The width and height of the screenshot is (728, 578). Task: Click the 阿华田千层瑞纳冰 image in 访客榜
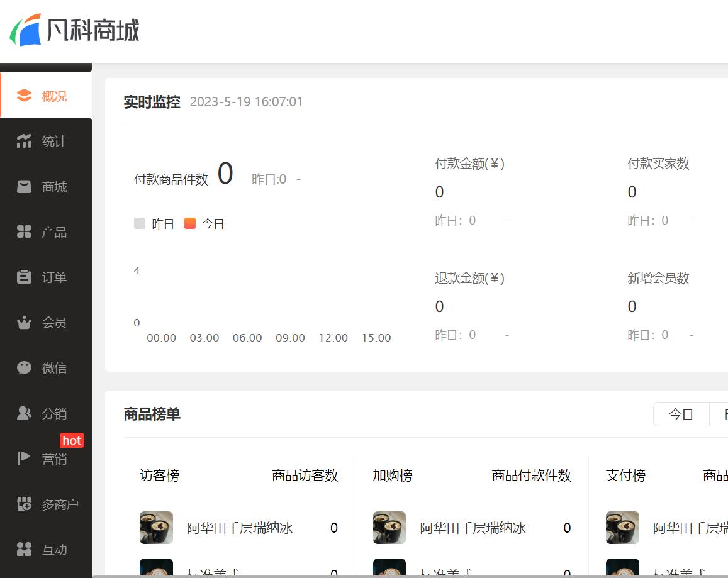[x=156, y=528]
